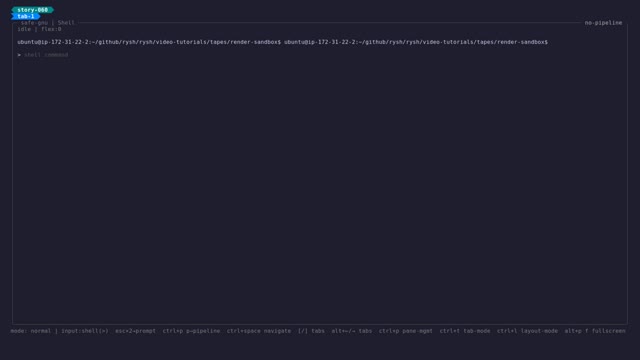Screen dimensions: 640x360
Task: Click the ctrl+p p→pipeline hint
Action: (x=191, y=331)
